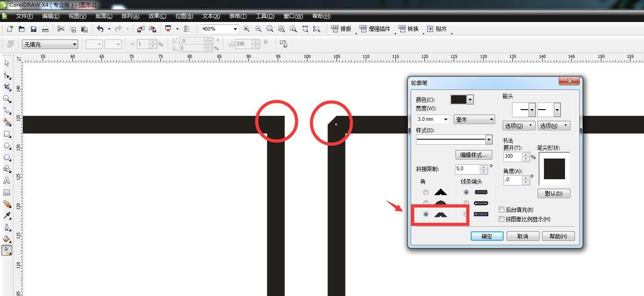Pick the Ellipse tool
This screenshot has width=644, height=296.
7,146
